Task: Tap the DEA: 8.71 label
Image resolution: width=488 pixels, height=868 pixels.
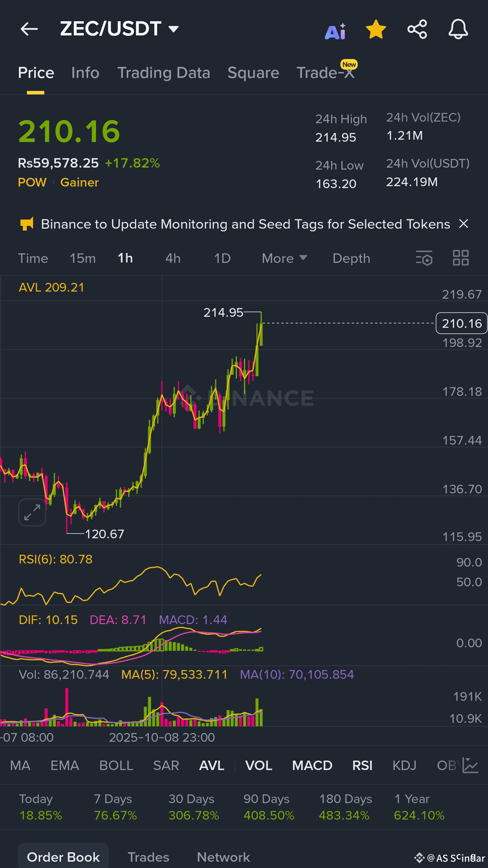Action: (x=118, y=620)
